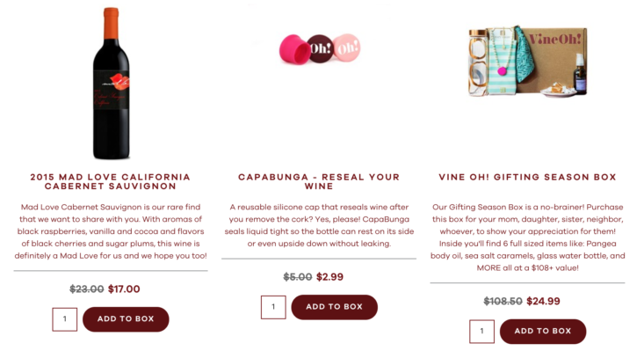The width and height of the screenshot is (644, 351).
Task: Click the Mad Love Cabernet description text
Action: [x=111, y=231]
